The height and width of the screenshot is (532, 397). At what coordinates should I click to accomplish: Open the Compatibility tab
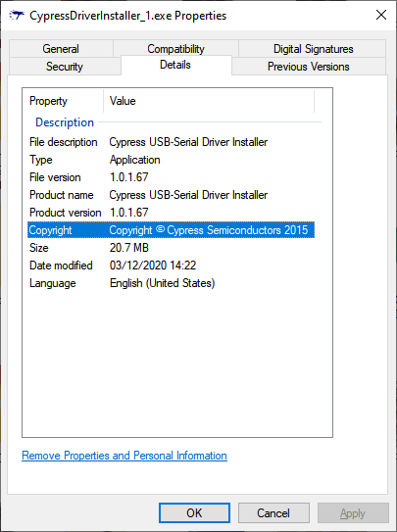click(x=175, y=49)
